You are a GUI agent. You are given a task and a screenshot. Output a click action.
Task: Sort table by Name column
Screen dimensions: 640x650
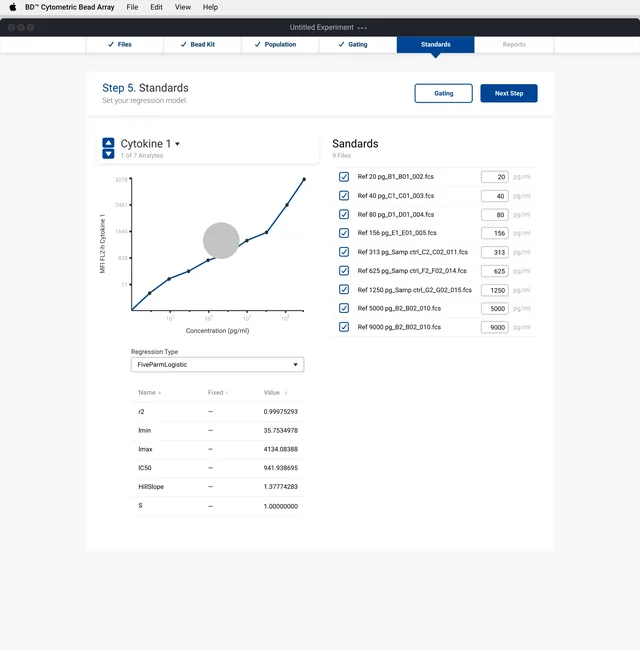[x=150, y=393]
